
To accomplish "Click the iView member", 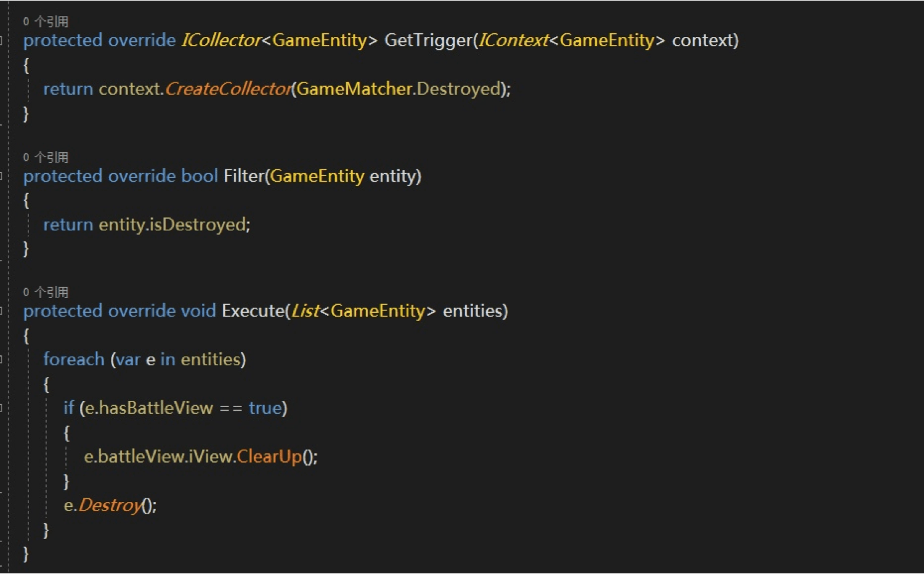I will [x=210, y=456].
